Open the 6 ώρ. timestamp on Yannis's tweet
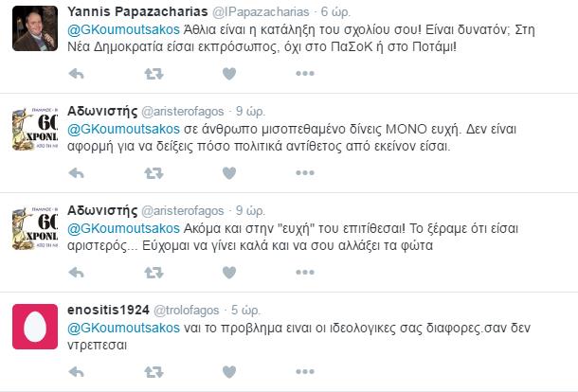This screenshot has height=392, width=578. pyautogui.click(x=335, y=11)
